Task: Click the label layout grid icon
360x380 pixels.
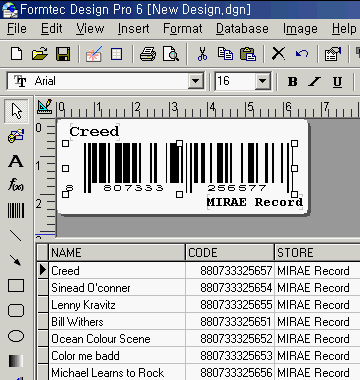Action: click(116, 54)
